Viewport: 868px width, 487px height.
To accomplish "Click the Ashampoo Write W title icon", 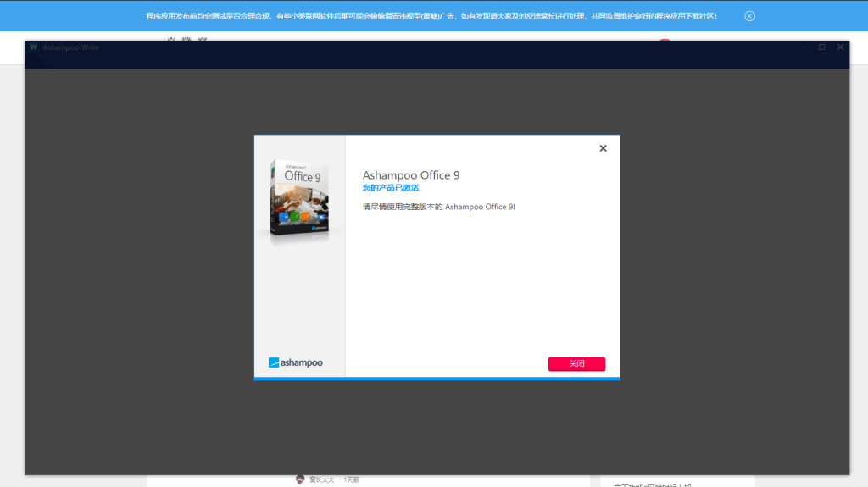I will pos(34,47).
